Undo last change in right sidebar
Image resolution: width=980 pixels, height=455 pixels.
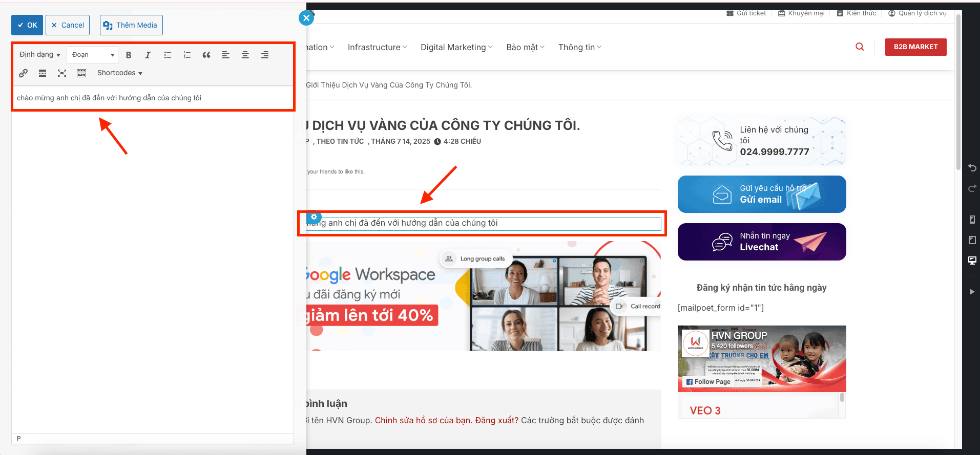(x=972, y=168)
